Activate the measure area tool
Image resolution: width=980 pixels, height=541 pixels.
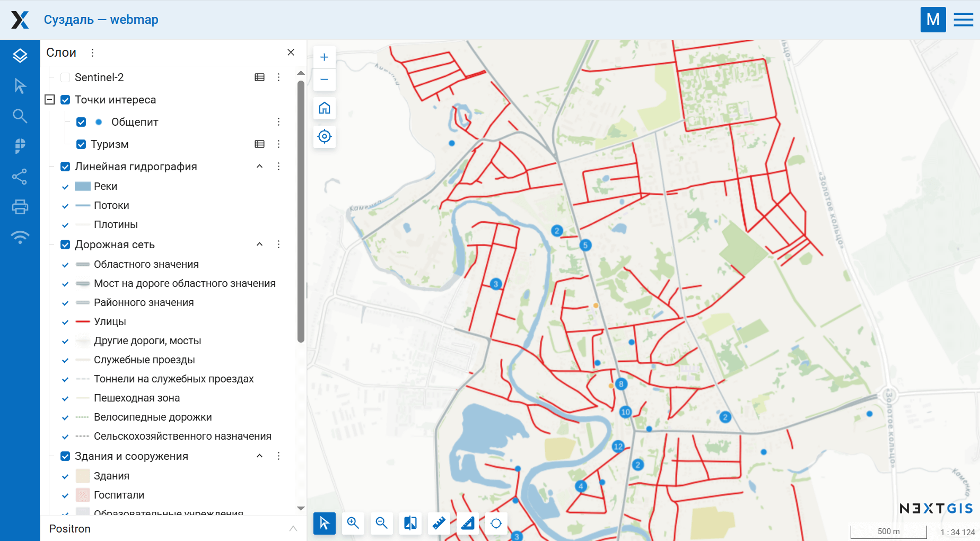pos(467,523)
